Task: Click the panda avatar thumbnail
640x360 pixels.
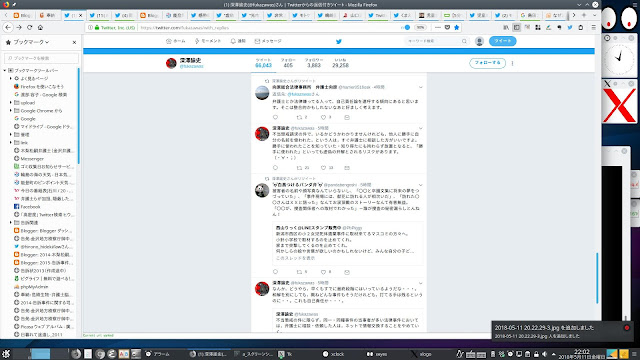Action: 262,190
